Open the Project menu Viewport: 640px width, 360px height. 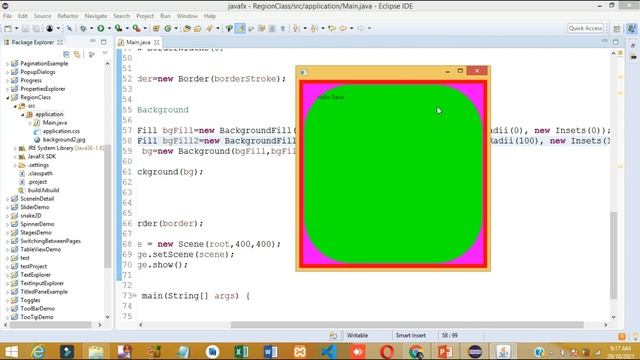[145, 16]
